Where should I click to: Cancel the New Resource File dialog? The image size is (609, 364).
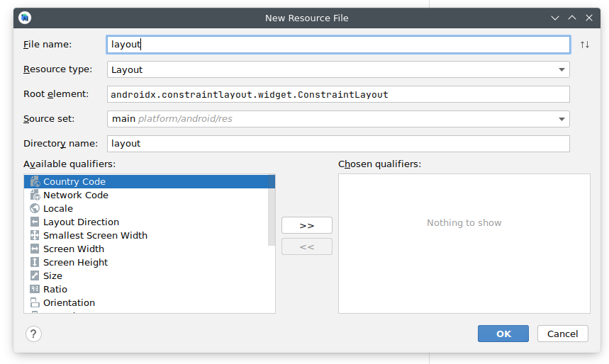click(x=562, y=334)
